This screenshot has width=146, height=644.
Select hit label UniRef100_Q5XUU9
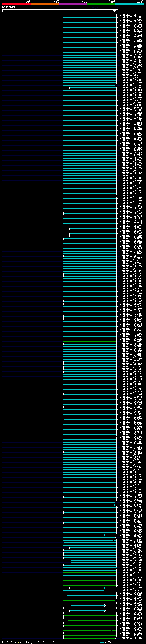pyautogui.click(x=131, y=82)
